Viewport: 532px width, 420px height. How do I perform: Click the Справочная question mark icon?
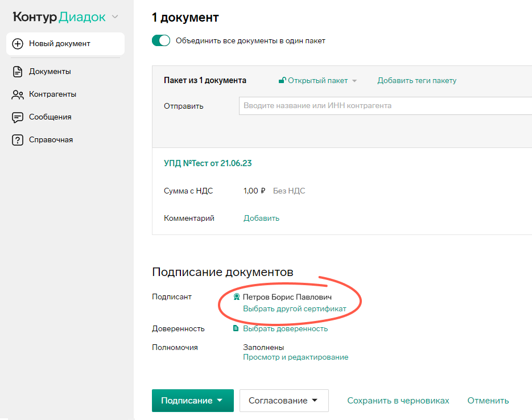coord(18,140)
